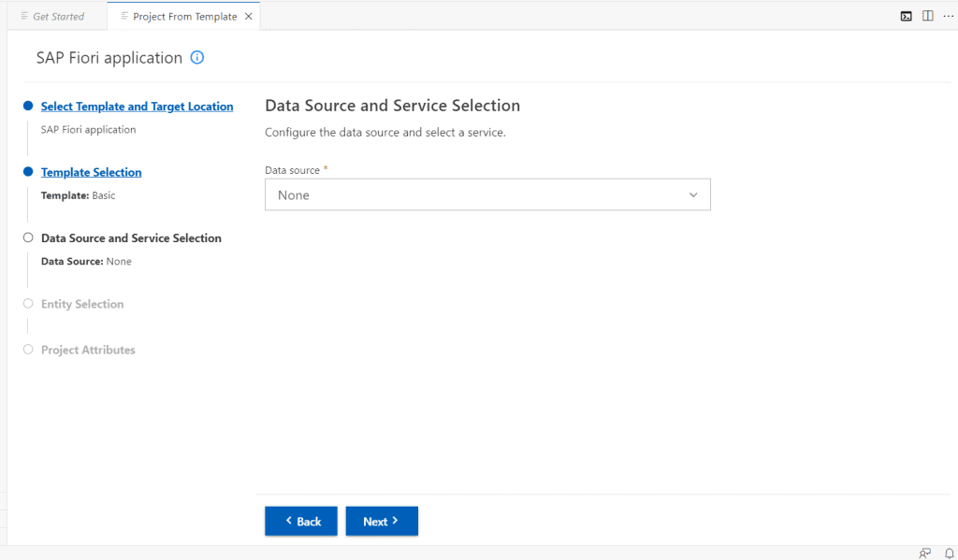Open the terminal panel icon at top right
The image size is (958, 560).
906,17
